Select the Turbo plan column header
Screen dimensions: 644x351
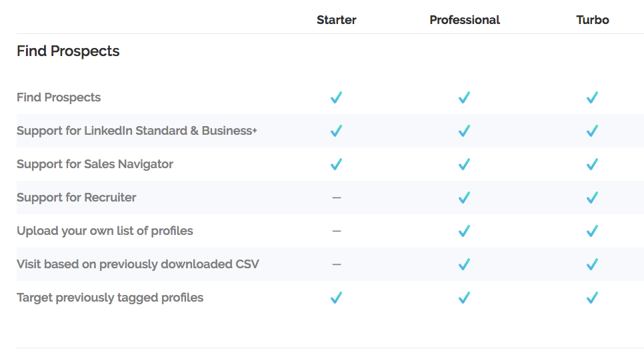pos(592,20)
